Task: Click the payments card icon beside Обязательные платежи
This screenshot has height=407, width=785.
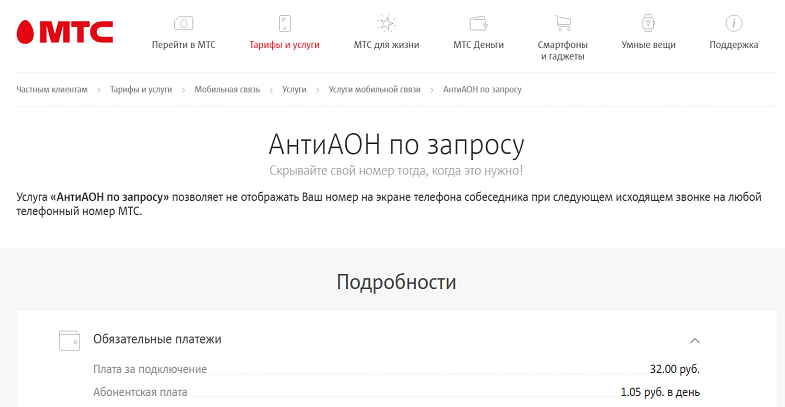Action: tap(69, 340)
